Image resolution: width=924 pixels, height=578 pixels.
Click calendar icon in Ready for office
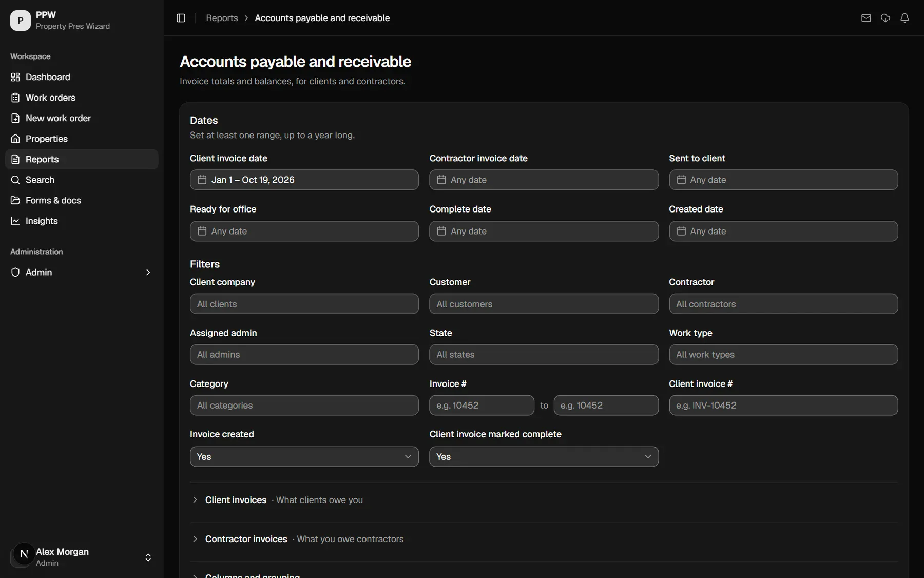[x=202, y=231]
